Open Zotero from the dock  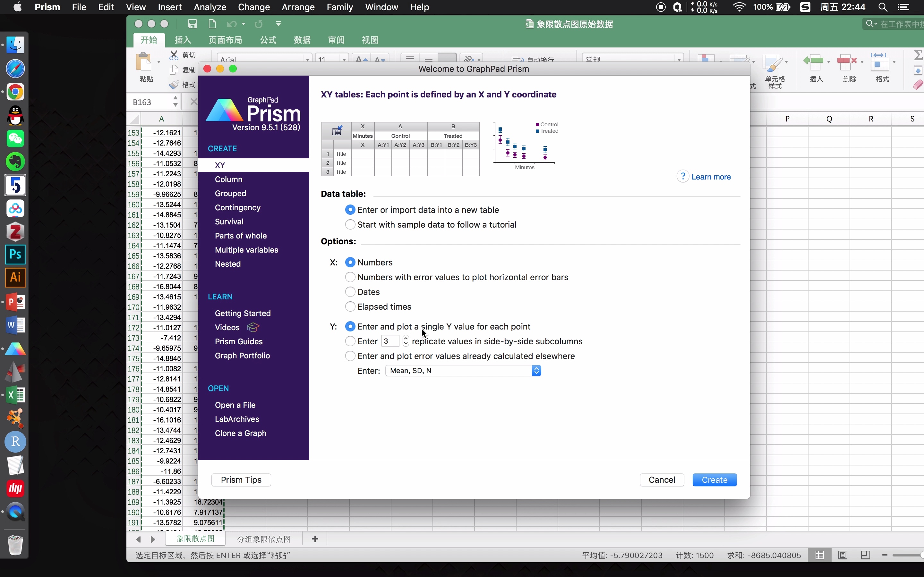pos(15,232)
